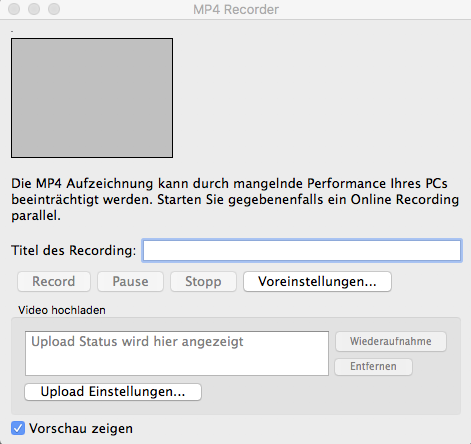Stop the recording via Stopp button
The width and height of the screenshot is (471, 444).
click(203, 282)
